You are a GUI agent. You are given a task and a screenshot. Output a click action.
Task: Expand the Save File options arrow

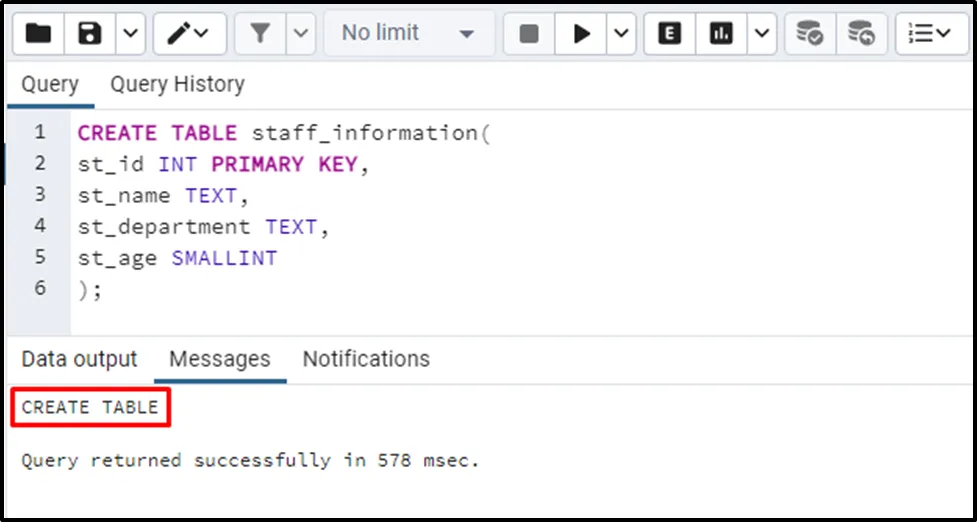click(x=131, y=34)
